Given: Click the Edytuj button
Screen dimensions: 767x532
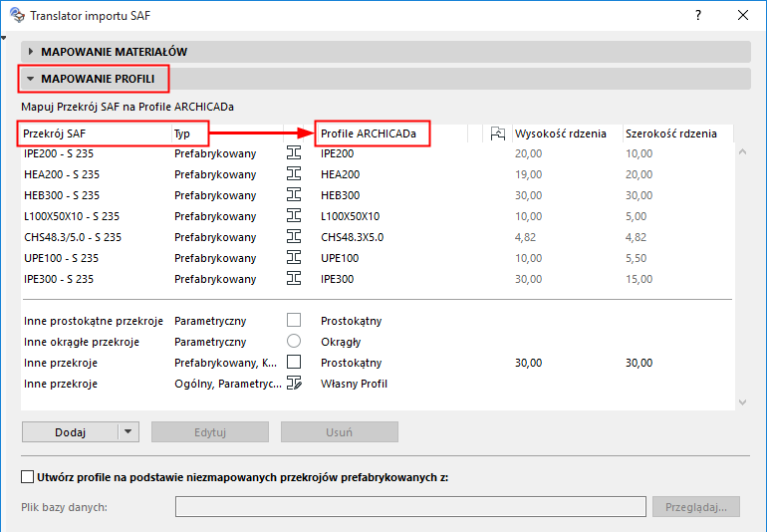Looking at the screenshot, I should pos(210,431).
